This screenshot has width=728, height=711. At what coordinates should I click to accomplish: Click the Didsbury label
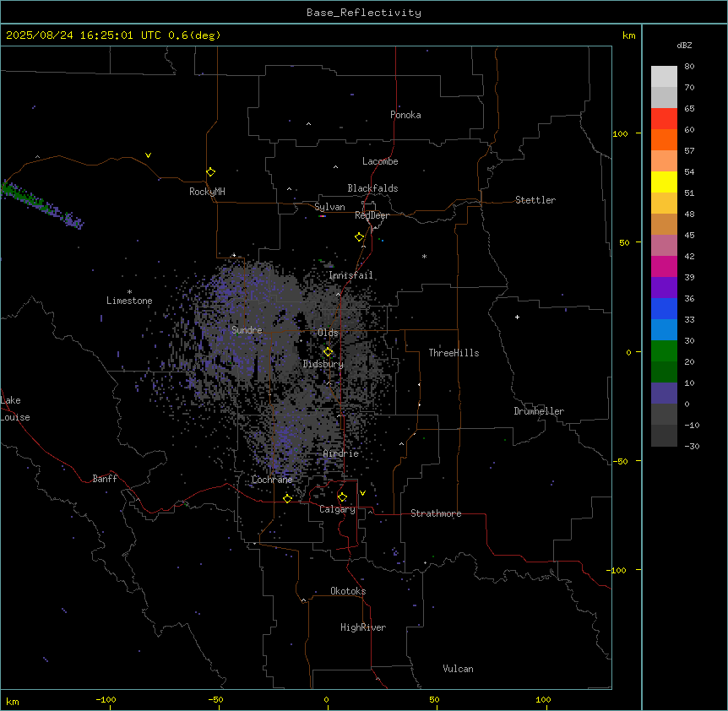(323, 364)
